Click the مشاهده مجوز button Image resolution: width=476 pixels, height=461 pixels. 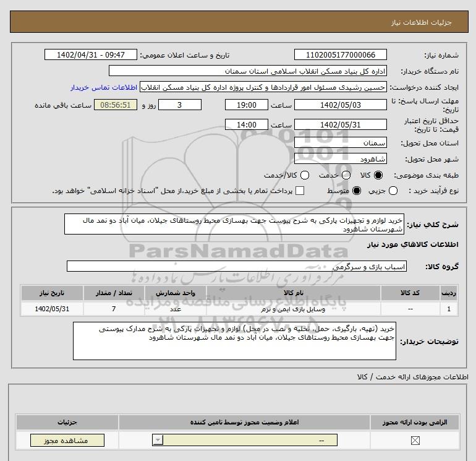coord(67,441)
